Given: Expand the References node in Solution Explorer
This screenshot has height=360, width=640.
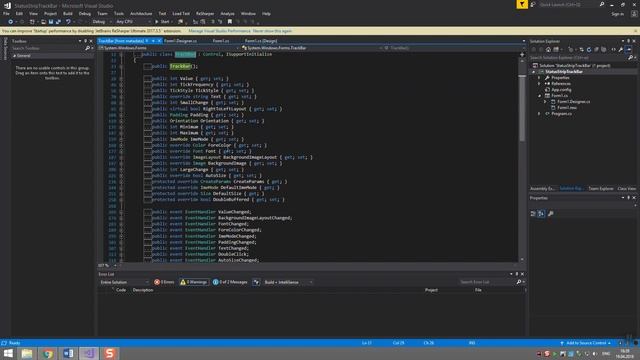Looking at the screenshot, I should coord(539,84).
